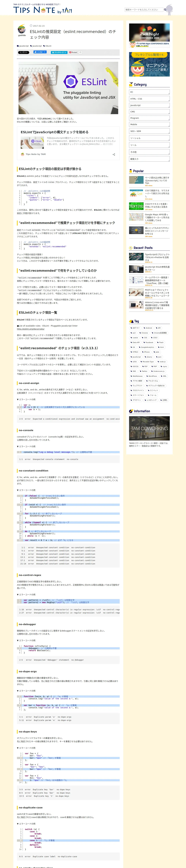
Task: Select the iPhone tag
Action: (146, 352)
